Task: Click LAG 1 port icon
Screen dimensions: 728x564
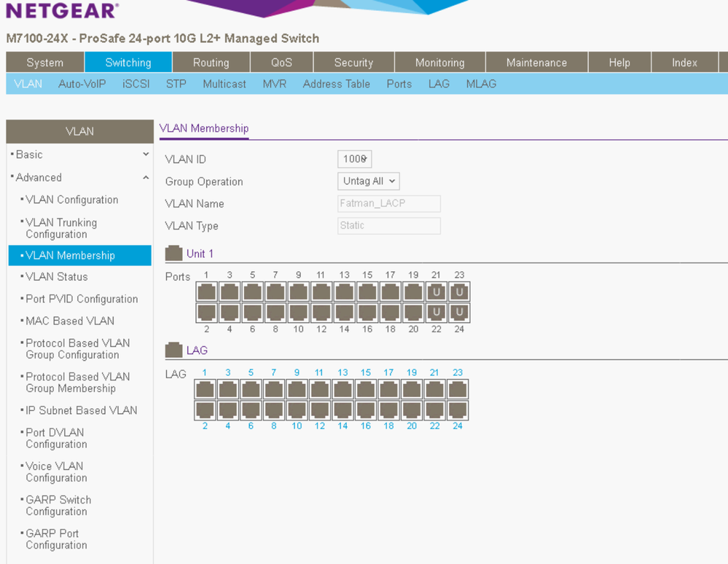Action: [x=205, y=389]
